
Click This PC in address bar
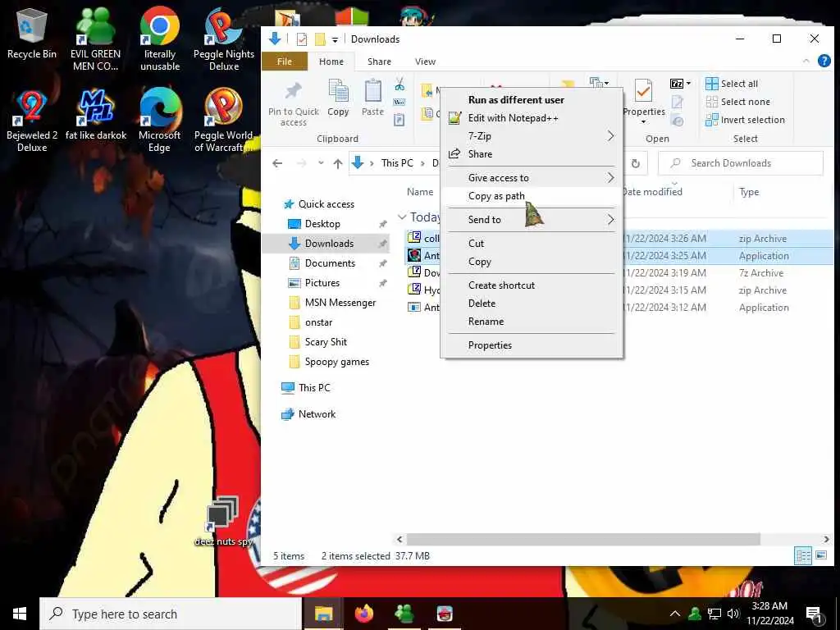(x=397, y=163)
